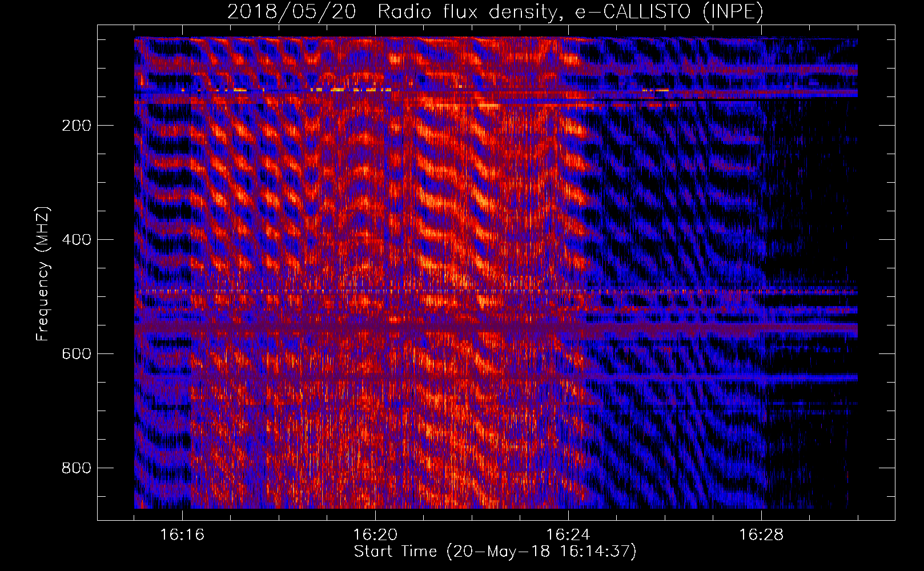This screenshot has width=924, height=571.
Task: Click the 16:20 time tick label
Action: click(375, 535)
